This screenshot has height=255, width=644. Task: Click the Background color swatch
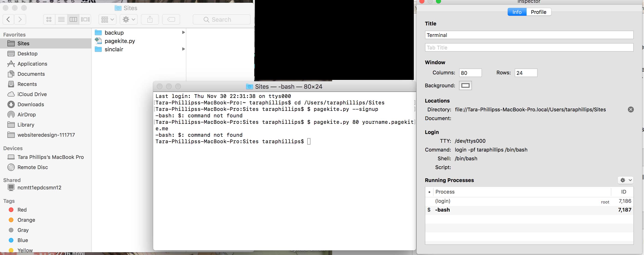(465, 86)
